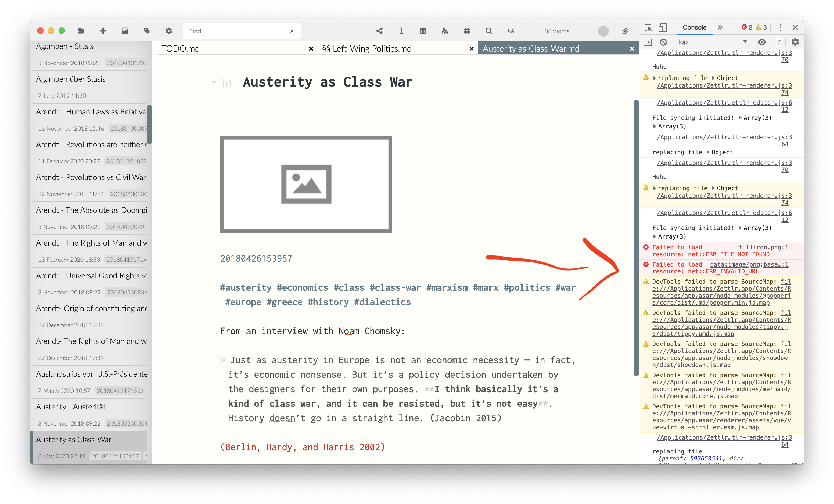Image resolution: width=834 pixels, height=504 pixels.
Task: Open the insert image icon
Action: 125,30
